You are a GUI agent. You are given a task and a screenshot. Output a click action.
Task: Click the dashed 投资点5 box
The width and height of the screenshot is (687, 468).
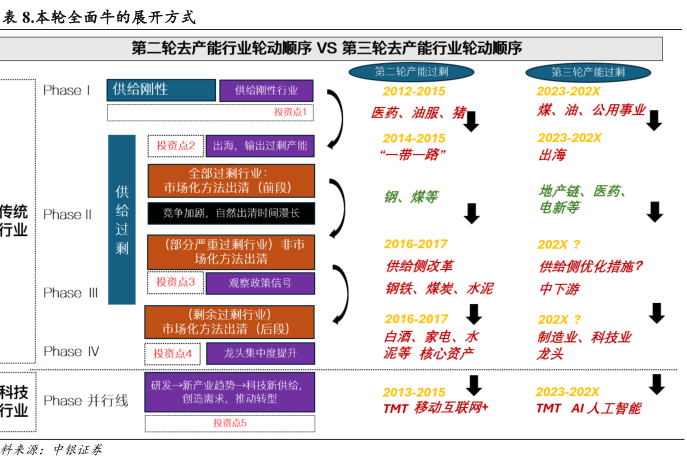230,423
